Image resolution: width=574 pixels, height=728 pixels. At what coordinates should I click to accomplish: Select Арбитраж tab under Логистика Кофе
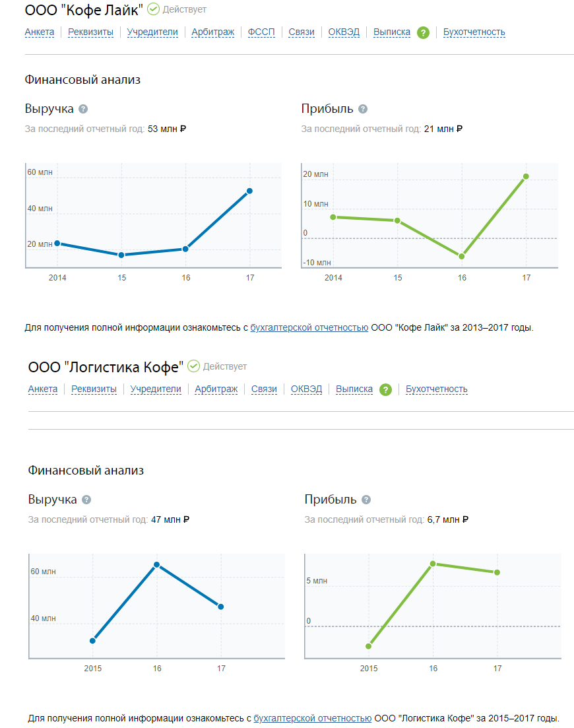pyautogui.click(x=216, y=389)
